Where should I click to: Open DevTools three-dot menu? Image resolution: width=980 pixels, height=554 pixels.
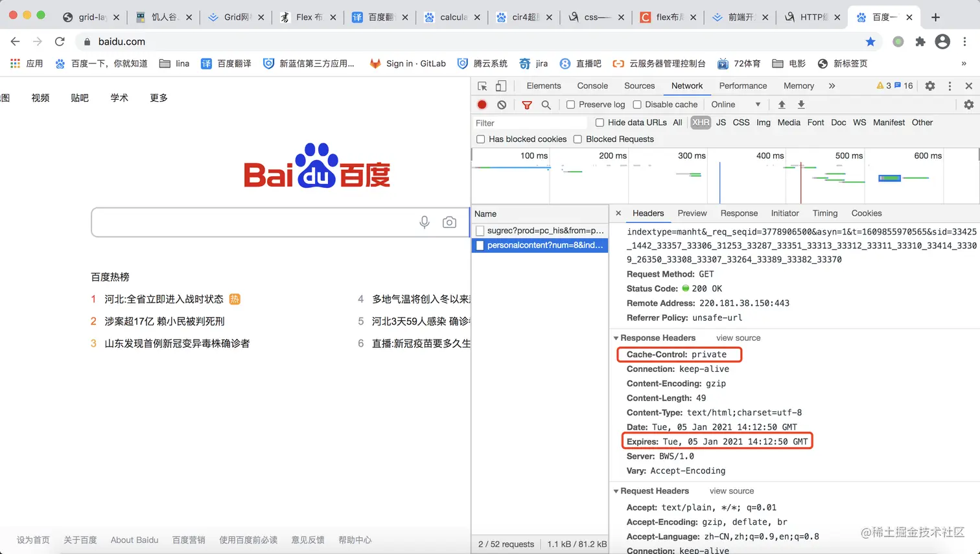tap(950, 86)
